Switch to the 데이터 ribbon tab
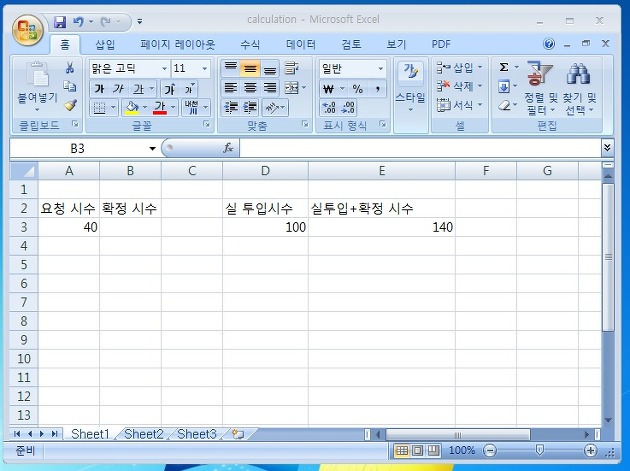This screenshot has width=630, height=471. (x=301, y=44)
